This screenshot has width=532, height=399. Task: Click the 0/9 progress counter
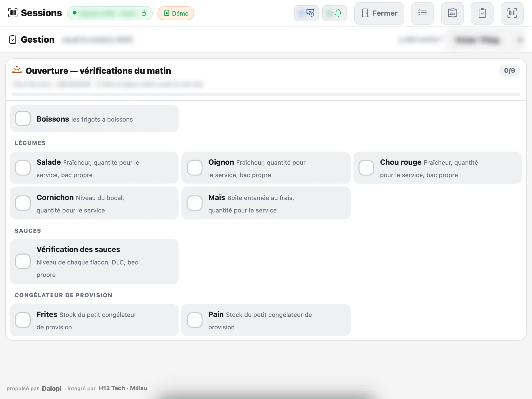pos(509,71)
